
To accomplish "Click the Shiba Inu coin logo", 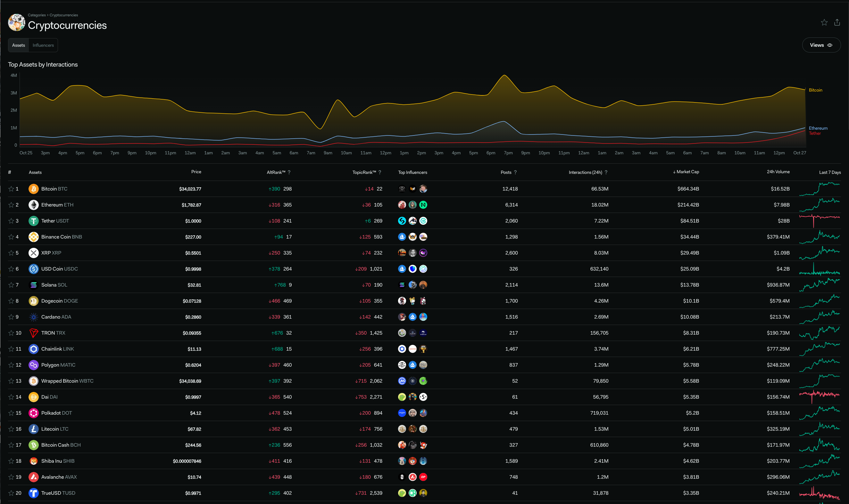I will [33, 461].
